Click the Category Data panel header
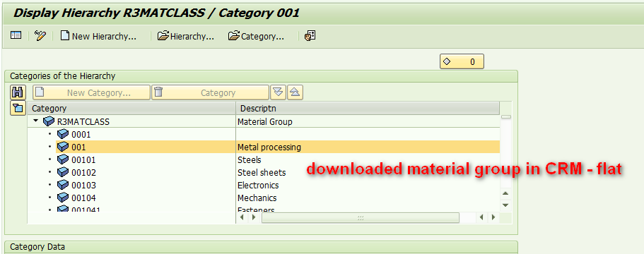Viewport: 644px width, 254px height. click(261, 247)
